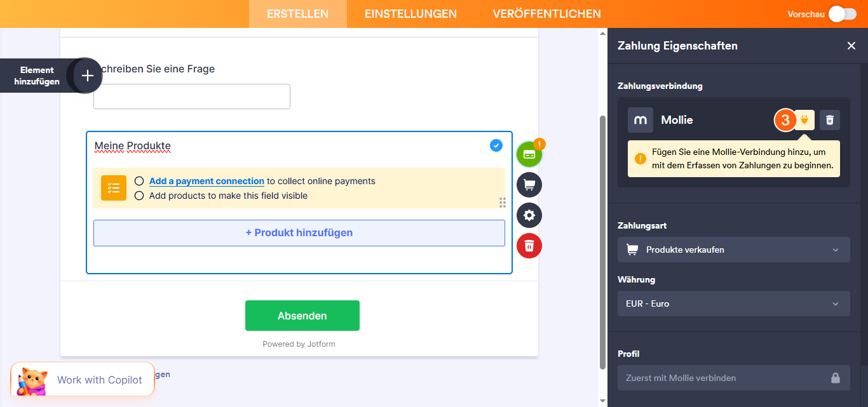This screenshot has width=868, height=407.
Task: Click the shopping cart icon beside Meine Produkte
Action: coord(529,184)
